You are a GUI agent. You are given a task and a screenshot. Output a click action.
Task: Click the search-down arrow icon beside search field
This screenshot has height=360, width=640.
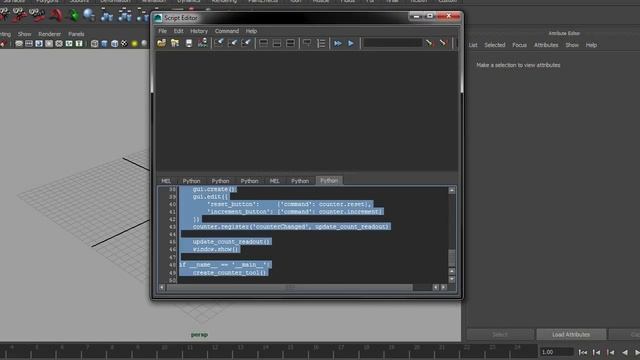[x=429, y=43]
